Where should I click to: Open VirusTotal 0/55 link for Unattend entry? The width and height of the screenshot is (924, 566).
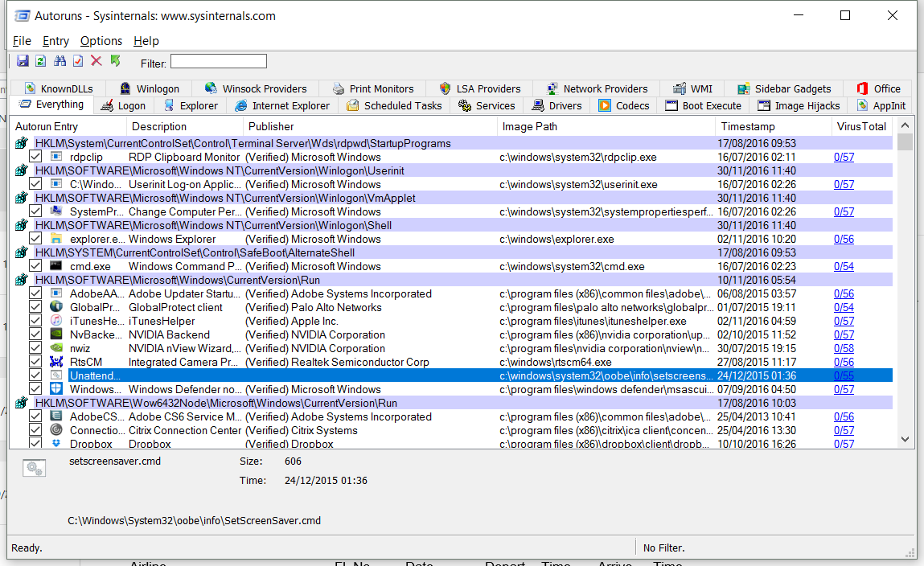844,375
